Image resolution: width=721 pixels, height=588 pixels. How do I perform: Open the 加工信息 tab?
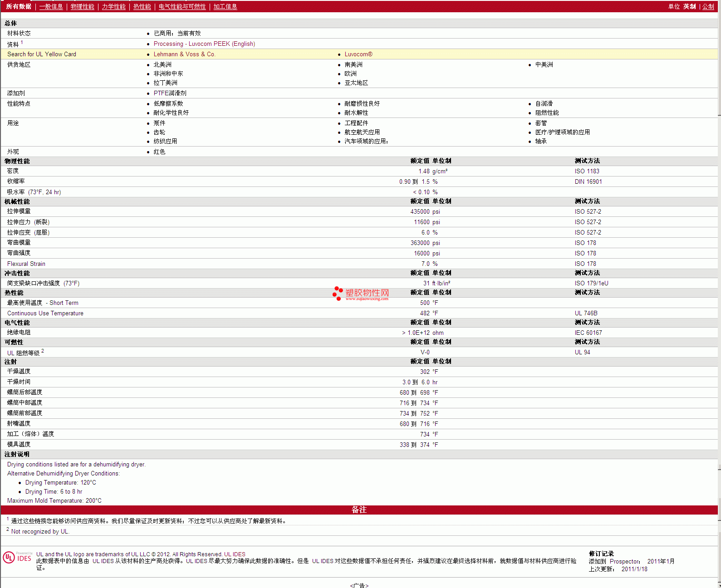(x=225, y=6)
